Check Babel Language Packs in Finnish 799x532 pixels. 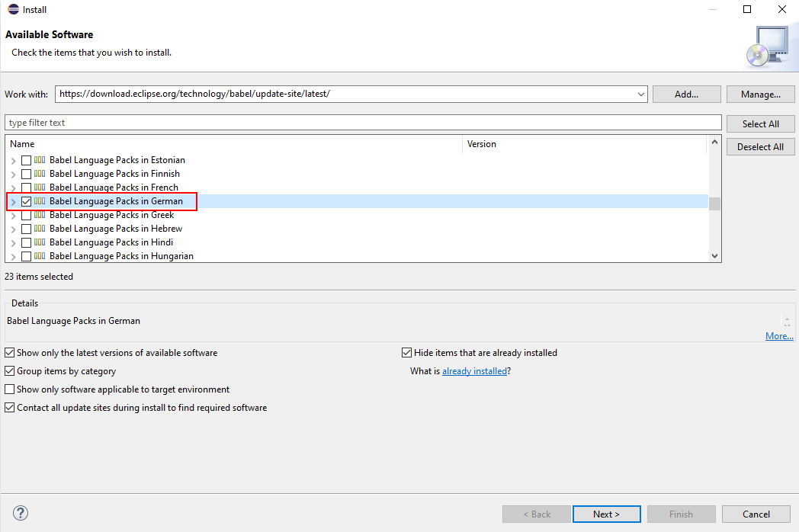click(27, 173)
